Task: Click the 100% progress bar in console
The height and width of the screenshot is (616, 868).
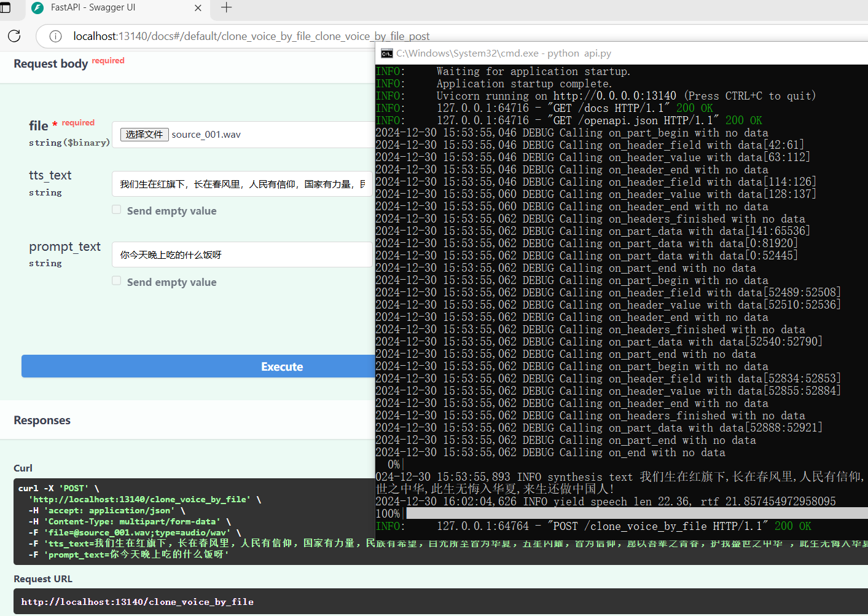Action: [637, 513]
